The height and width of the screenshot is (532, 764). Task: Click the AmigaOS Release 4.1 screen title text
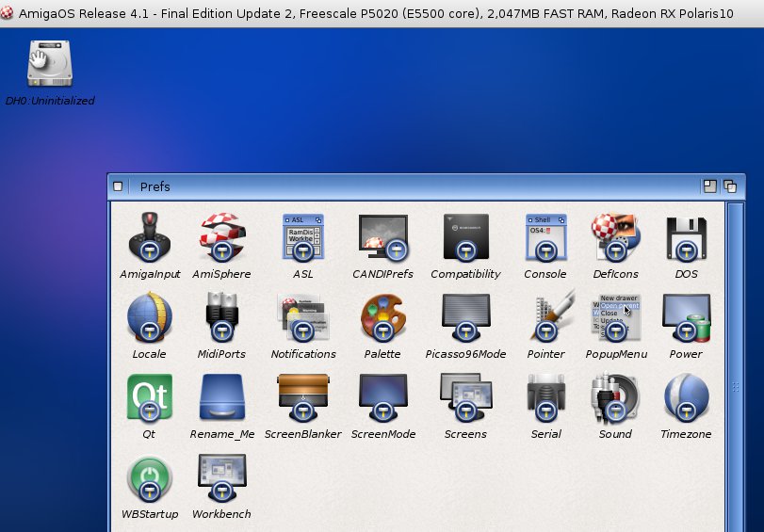pyautogui.click(x=376, y=13)
